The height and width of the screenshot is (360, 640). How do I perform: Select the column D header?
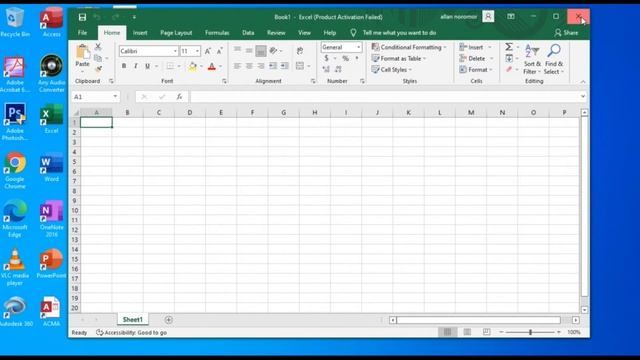click(x=190, y=112)
